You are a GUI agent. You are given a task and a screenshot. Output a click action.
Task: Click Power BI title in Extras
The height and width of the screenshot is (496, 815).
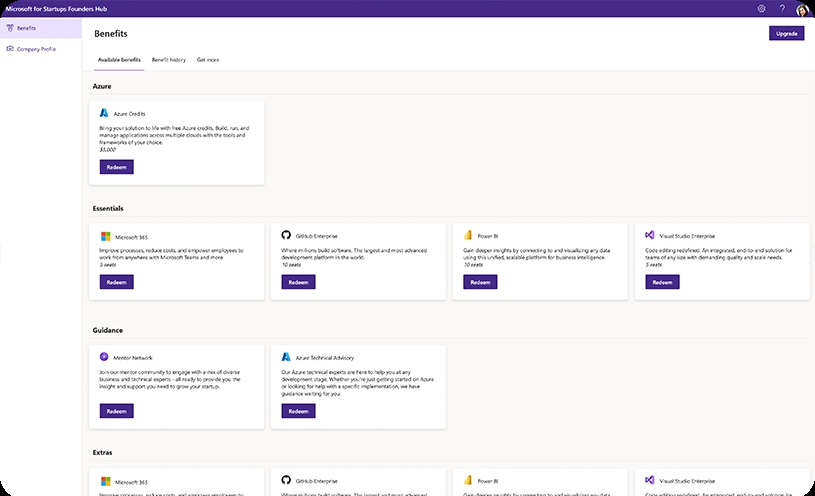[x=488, y=481]
